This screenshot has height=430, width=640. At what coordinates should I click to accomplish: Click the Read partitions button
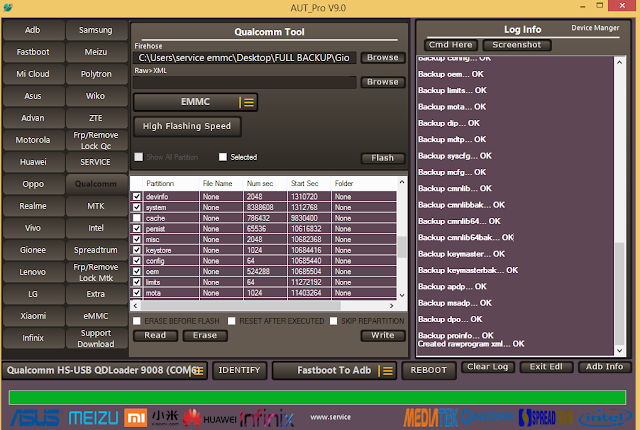[x=155, y=335]
